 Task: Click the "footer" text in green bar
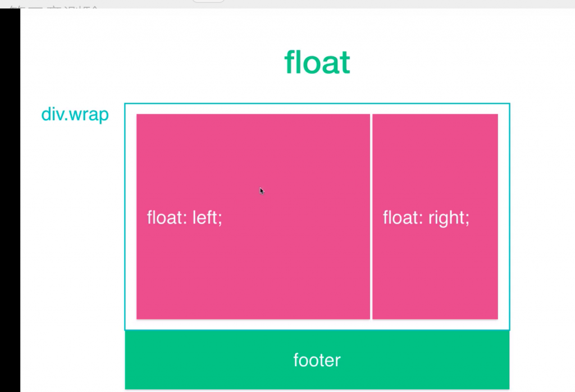317,360
